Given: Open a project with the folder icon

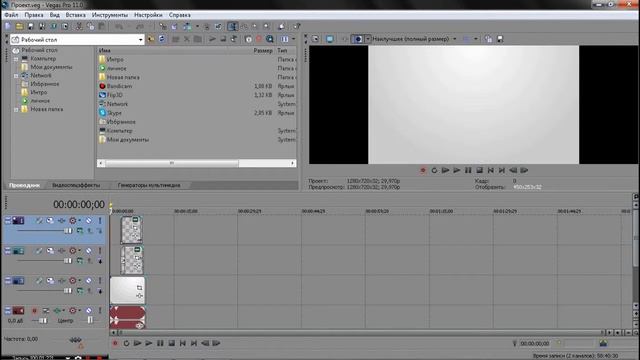Looking at the screenshot, I should [x=19, y=27].
